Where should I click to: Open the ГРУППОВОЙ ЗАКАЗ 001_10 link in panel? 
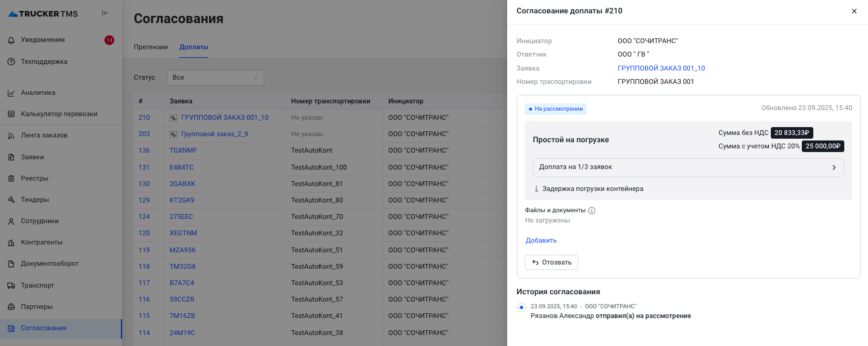661,68
